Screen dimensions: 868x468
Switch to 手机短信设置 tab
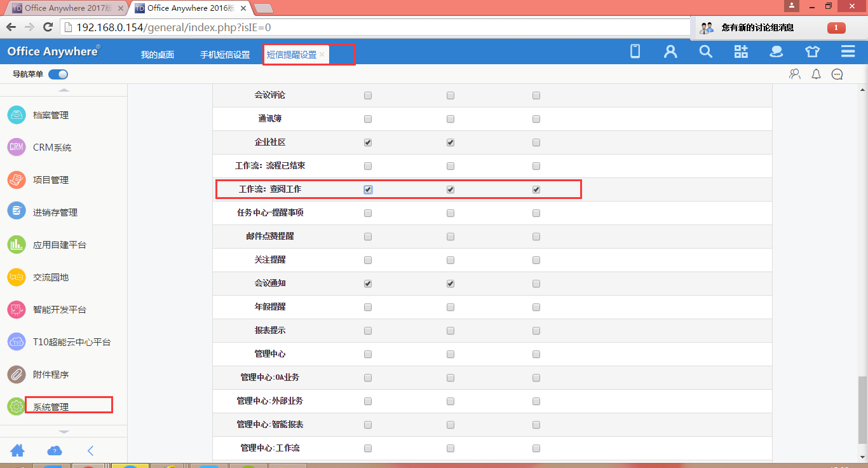coord(225,55)
